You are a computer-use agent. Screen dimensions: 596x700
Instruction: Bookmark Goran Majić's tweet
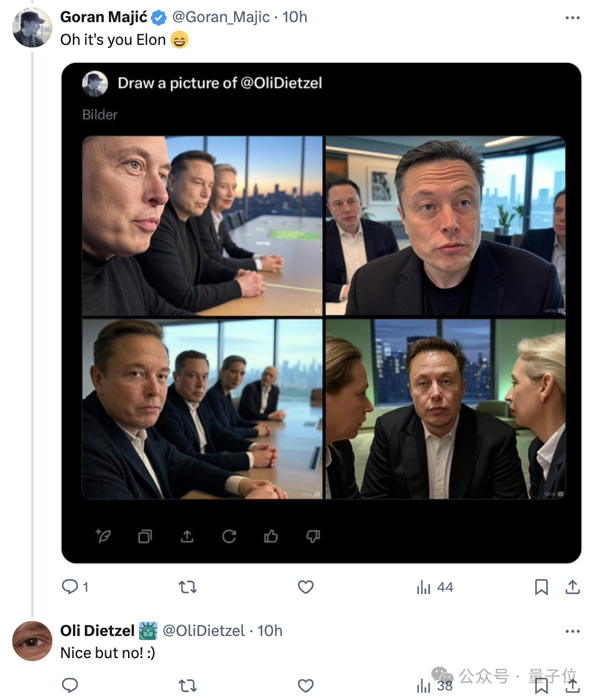click(x=541, y=586)
